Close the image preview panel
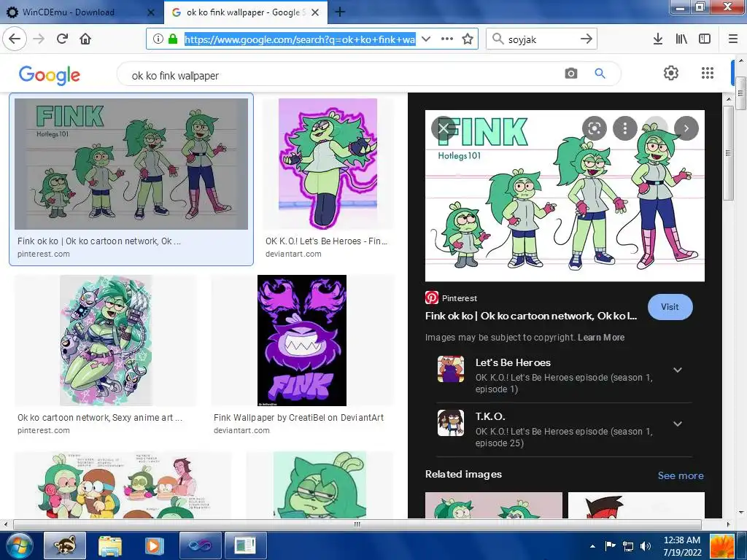 pos(444,128)
